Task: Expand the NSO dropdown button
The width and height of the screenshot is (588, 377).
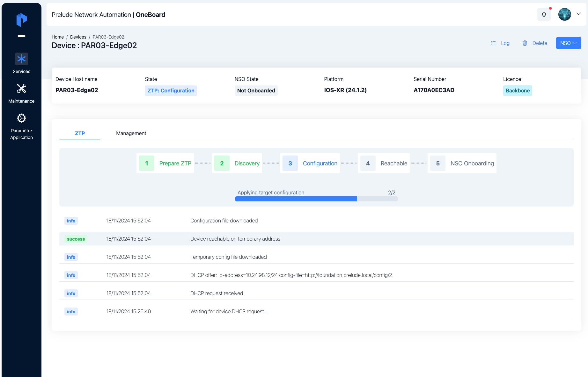Action: (568, 43)
